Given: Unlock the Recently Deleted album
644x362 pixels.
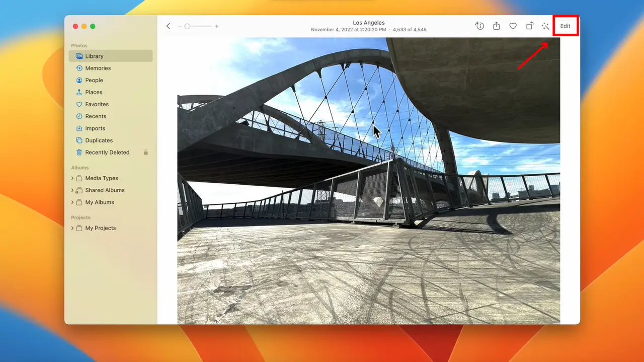Looking at the screenshot, I should (x=146, y=152).
